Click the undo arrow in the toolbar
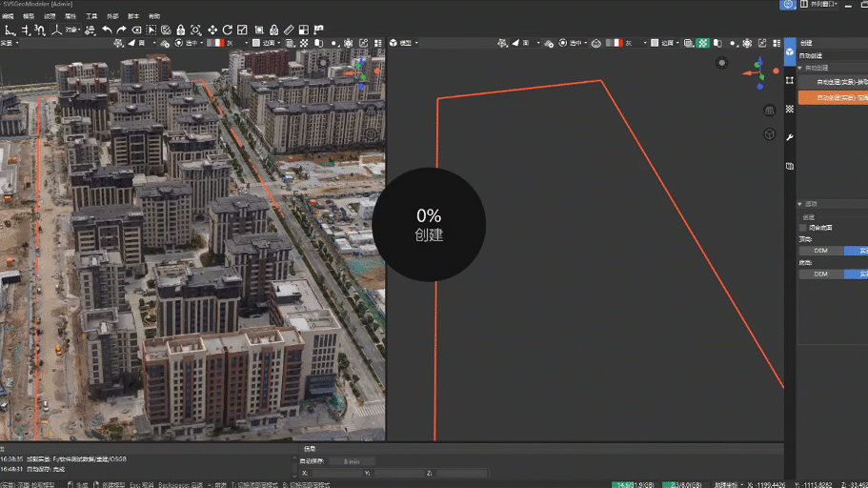This screenshot has height=488, width=868. point(107,30)
